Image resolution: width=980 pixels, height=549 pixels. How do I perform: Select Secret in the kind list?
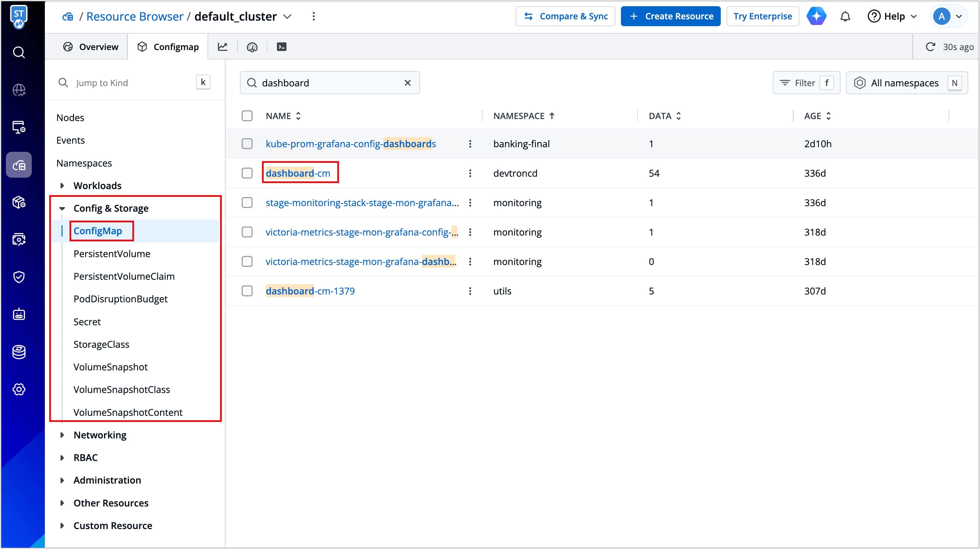[87, 322]
